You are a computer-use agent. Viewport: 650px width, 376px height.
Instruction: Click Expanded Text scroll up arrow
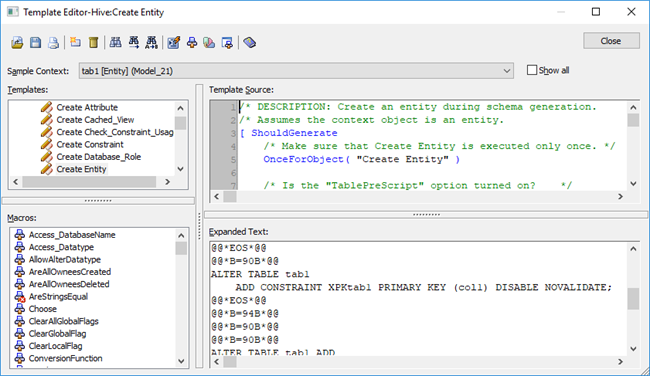coord(633,249)
